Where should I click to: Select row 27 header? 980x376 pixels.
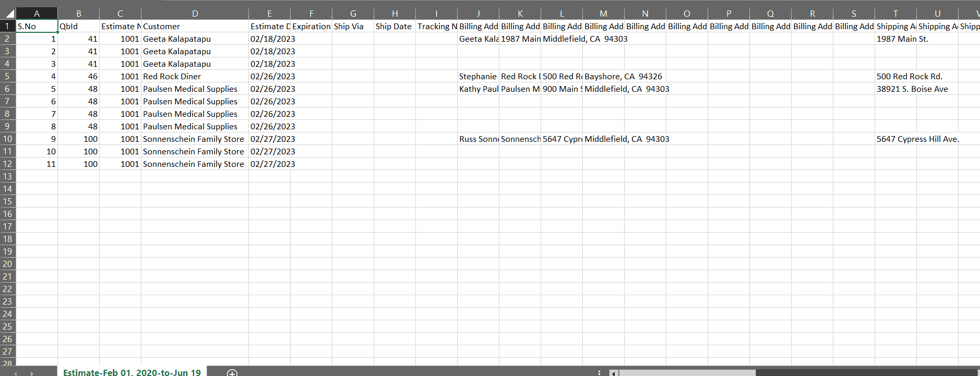[8, 351]
